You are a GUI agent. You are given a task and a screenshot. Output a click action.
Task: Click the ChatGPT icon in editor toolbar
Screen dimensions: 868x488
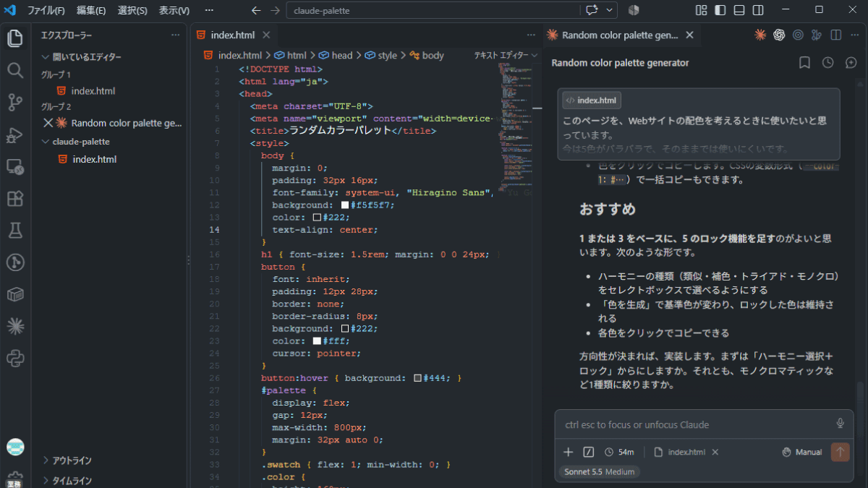pos(779,35)
